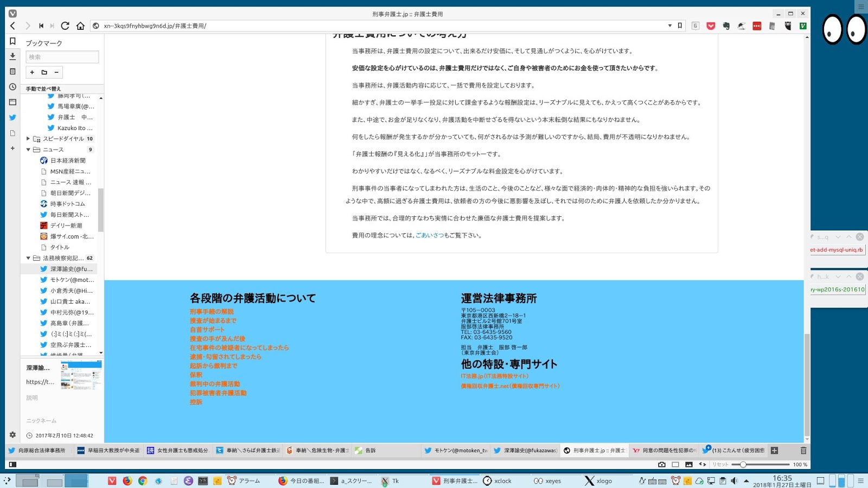Viewport: 868px width, 488px height.
Task: Reset zoom with リセット button
Action: click(720, 464)
